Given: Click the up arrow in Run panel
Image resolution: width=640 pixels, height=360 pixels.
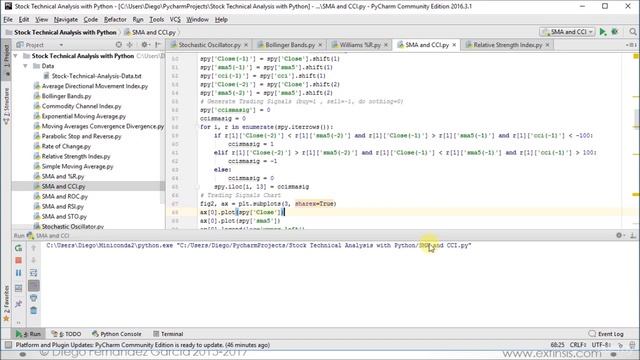Looking at the screenshot, I should (33, 248).
